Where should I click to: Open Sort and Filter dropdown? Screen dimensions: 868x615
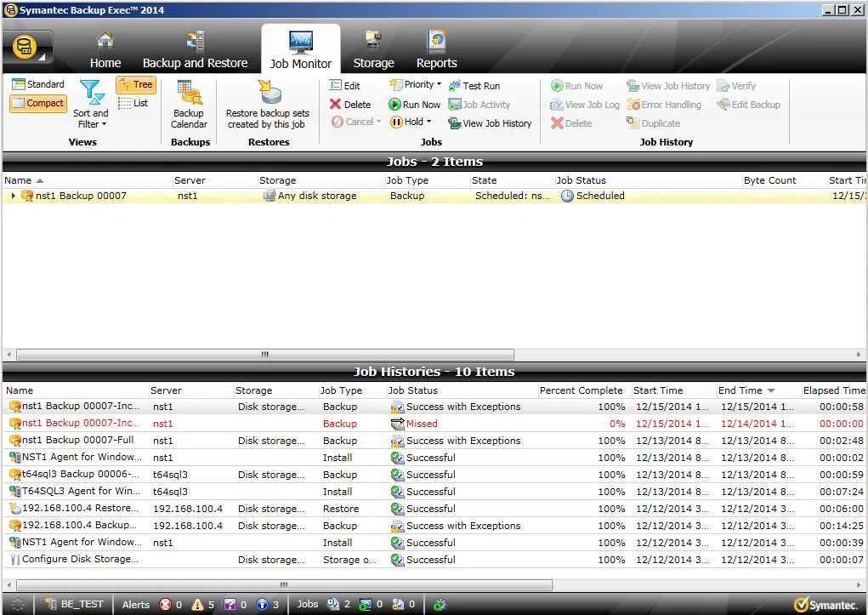(x=91, y=104)
